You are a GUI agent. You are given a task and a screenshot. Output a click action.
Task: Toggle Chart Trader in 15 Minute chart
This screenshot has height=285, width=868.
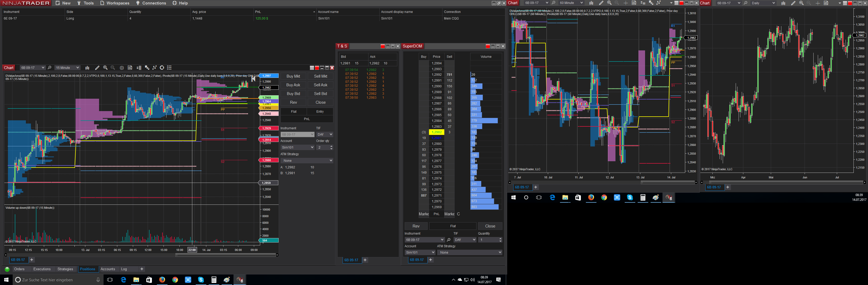[139, 68]
